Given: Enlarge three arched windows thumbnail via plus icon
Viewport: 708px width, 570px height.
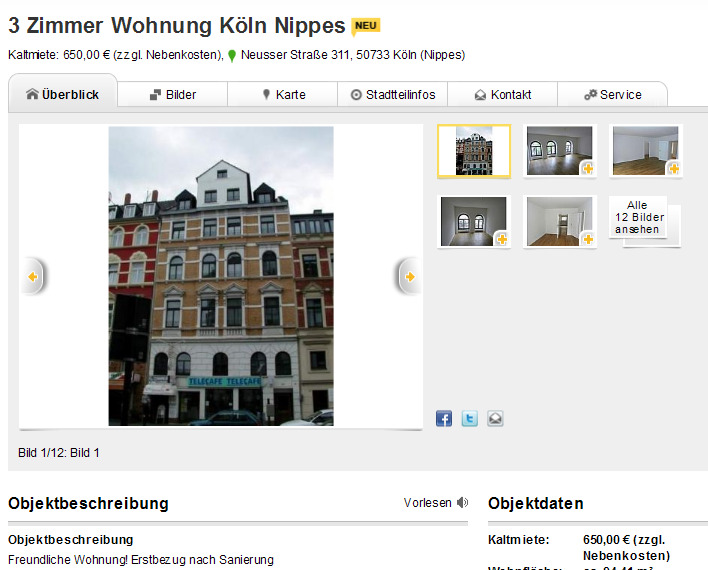Looking at the screenshot, I should (x=588, y=168).
